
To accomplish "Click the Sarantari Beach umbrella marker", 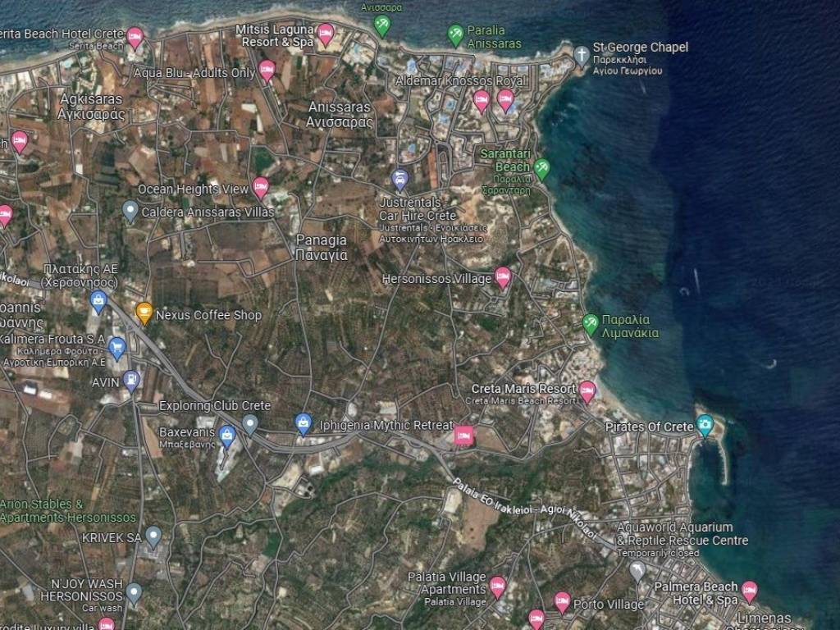I will 541,168.
